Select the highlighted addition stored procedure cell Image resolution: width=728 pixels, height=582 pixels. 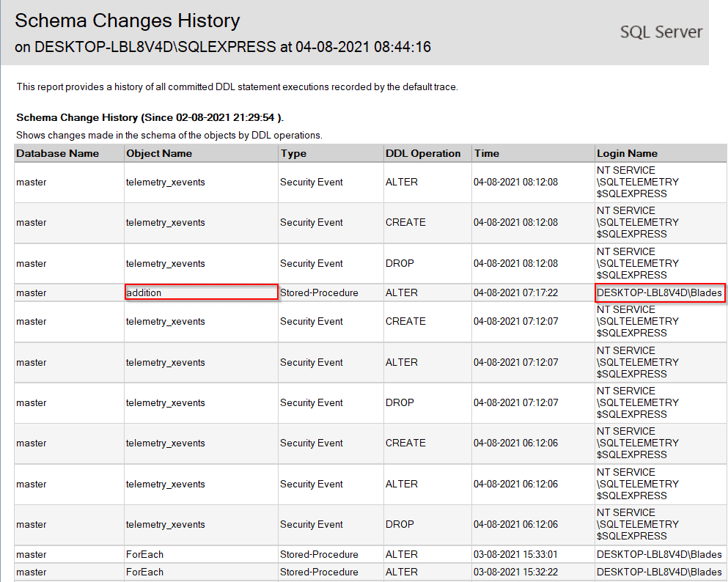point(201,292)
